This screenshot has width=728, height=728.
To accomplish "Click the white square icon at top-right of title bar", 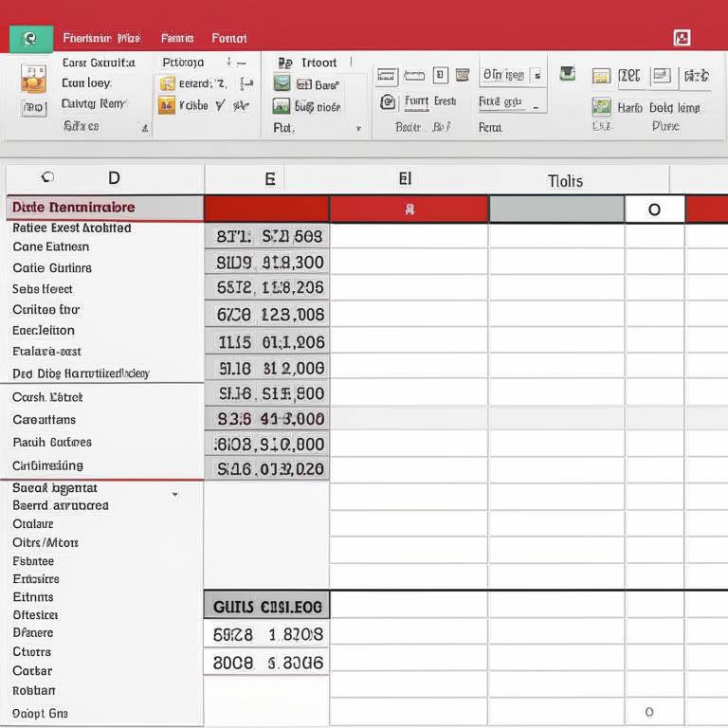I will 682,38.
